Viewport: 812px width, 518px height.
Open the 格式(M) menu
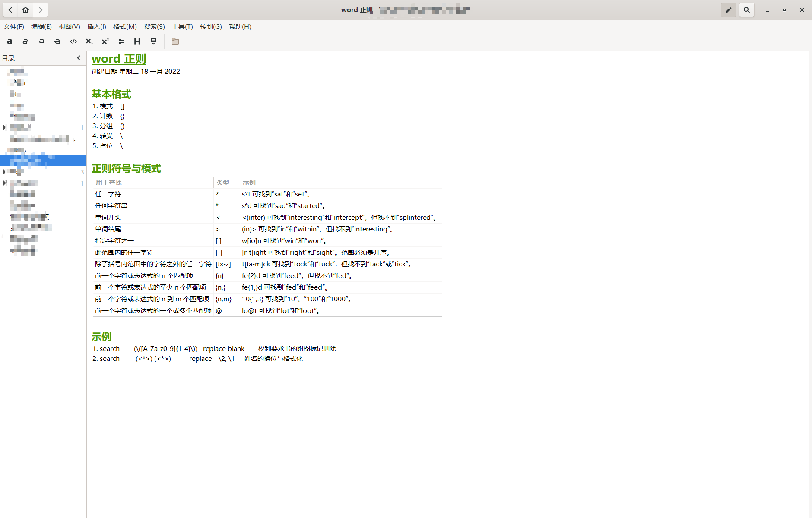(x=125, y=27)
